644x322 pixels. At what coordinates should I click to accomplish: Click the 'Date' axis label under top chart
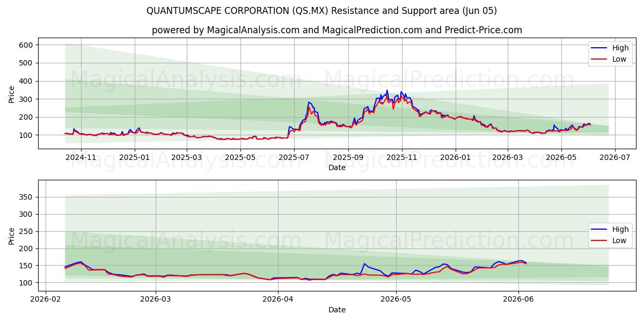point(337,168)
